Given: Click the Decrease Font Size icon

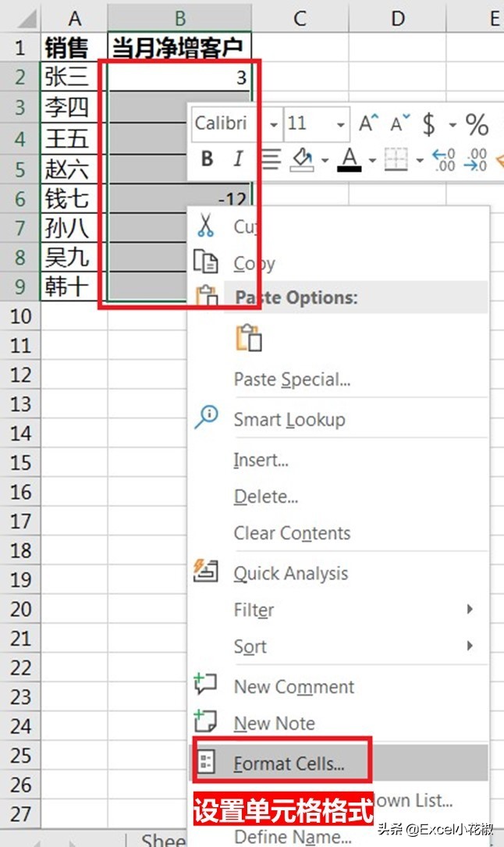Looking at the screenshot, I should point(399,123).
